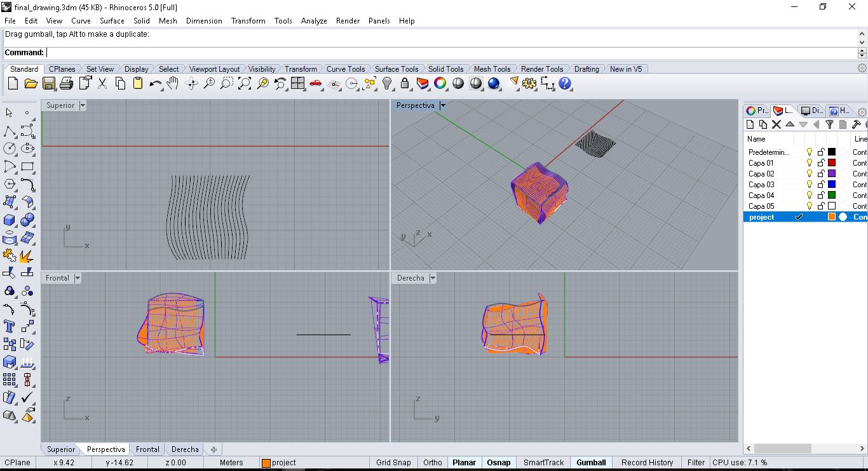Image resolution: width=868 pixels, height=471 pixels.
Task: Click the Cut scissors icon
Action: click(x=102, y=83)
